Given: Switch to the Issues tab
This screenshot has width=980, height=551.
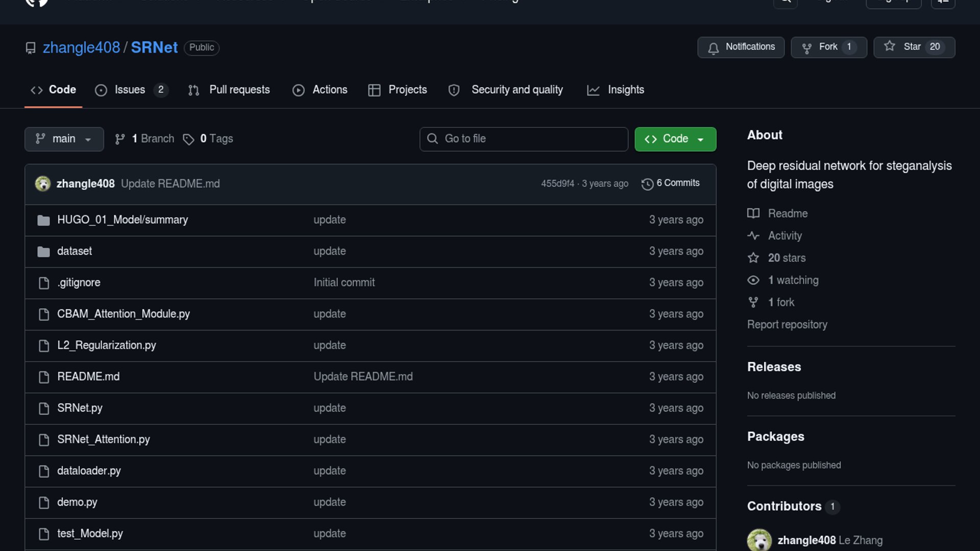Looking at the screenshot, I should click(x=130, y=90).
